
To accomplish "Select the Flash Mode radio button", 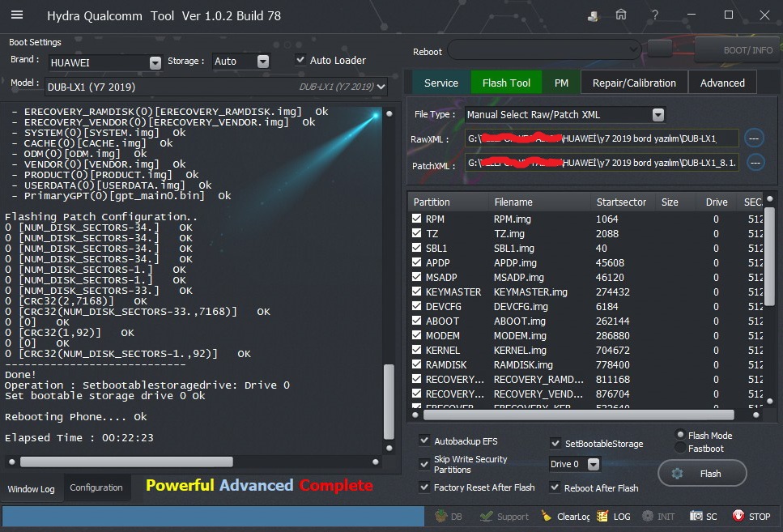I will (679, 435).
